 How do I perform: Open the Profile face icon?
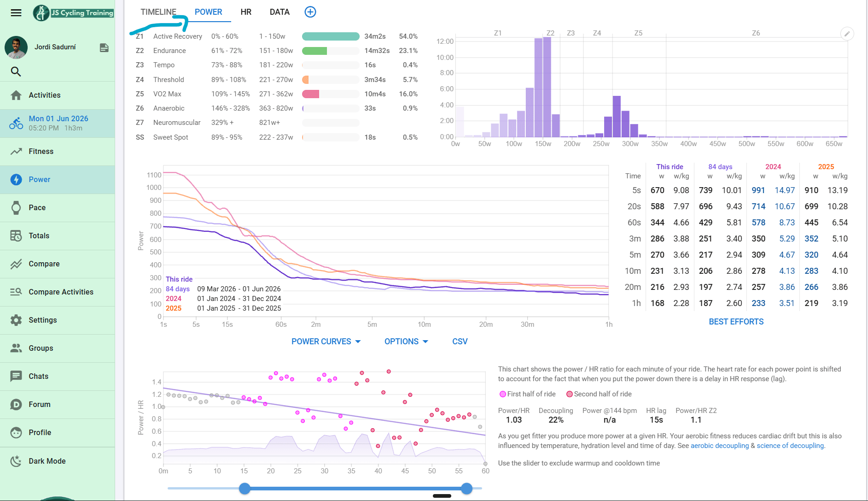point(16,432)
